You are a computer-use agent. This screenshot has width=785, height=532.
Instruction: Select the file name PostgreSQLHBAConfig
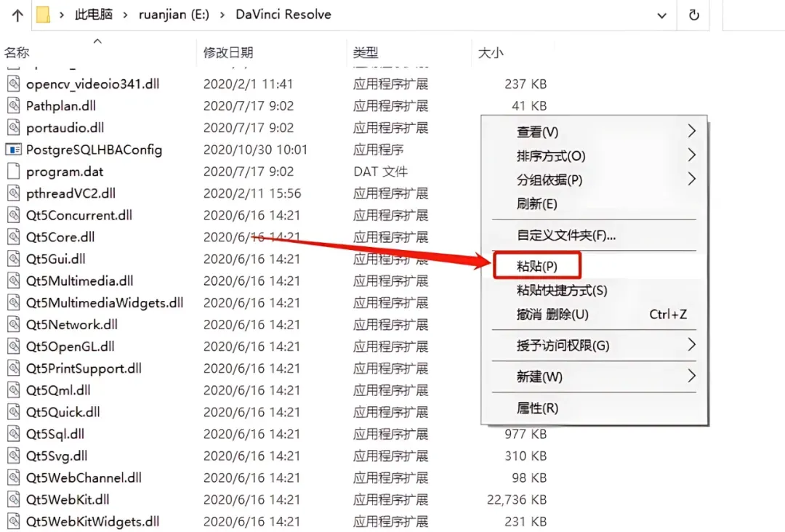click(x=94, y=150)
